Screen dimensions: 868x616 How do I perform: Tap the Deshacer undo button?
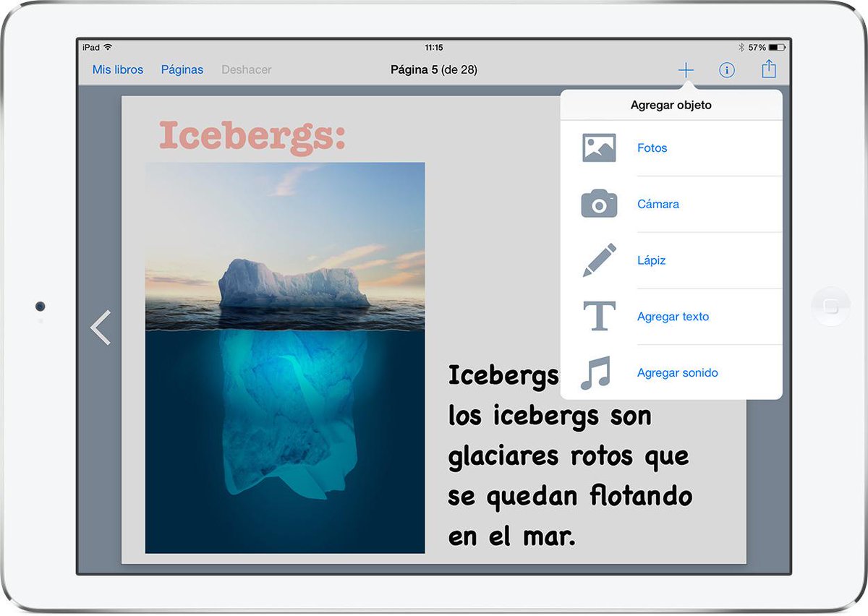[x=247, y=70]
